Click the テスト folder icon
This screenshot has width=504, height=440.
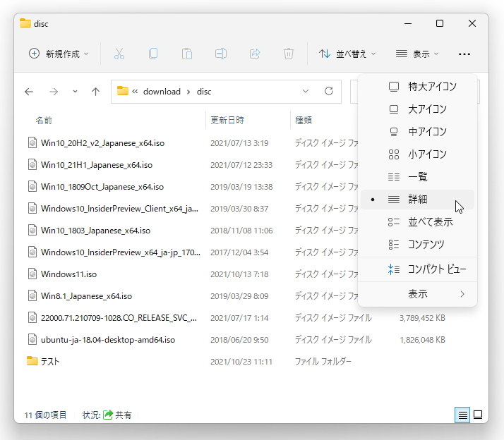tap(32, 361)
